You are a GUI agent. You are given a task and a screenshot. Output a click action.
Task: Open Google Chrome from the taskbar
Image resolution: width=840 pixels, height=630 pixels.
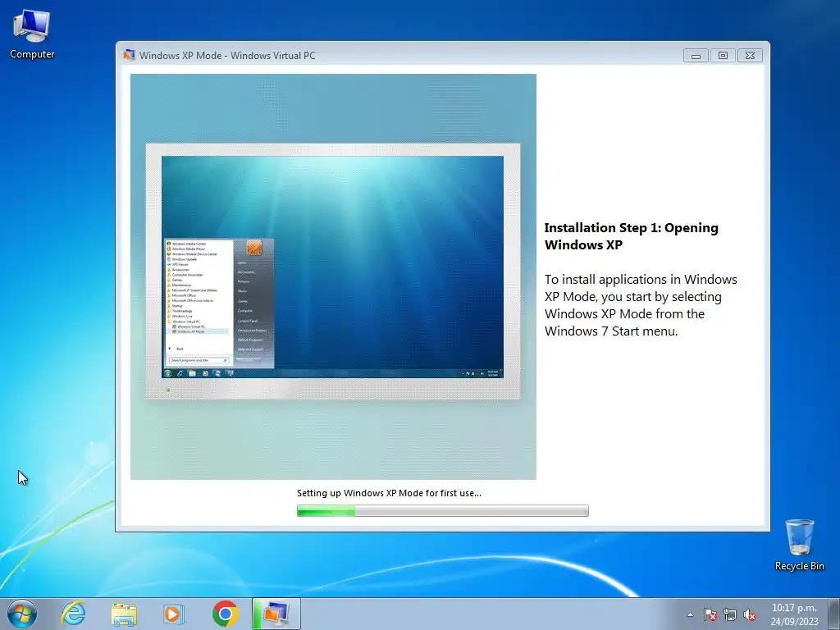click(225, 614)
